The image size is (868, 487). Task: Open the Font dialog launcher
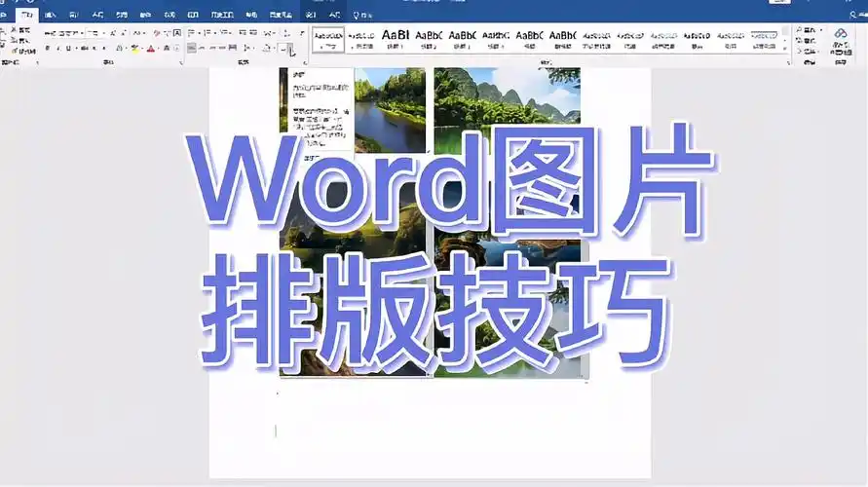click(x=181, y=62)
